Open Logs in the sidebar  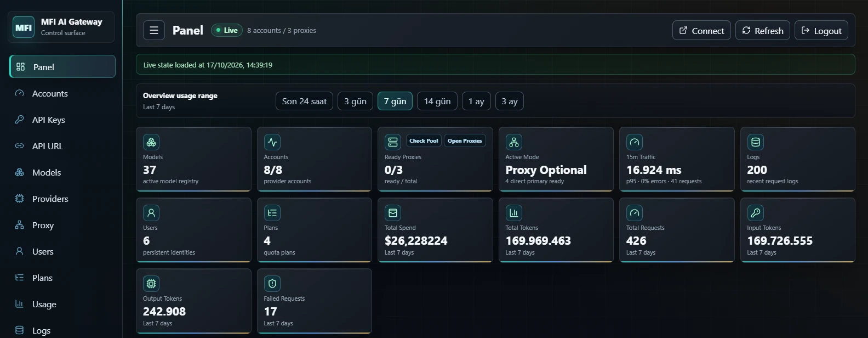click(x=62, y=330)
